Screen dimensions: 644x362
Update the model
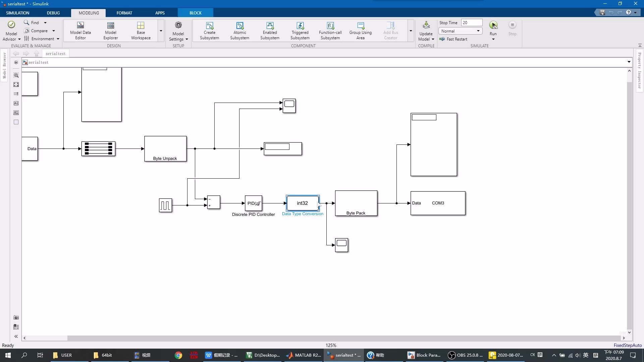(426, 30)
